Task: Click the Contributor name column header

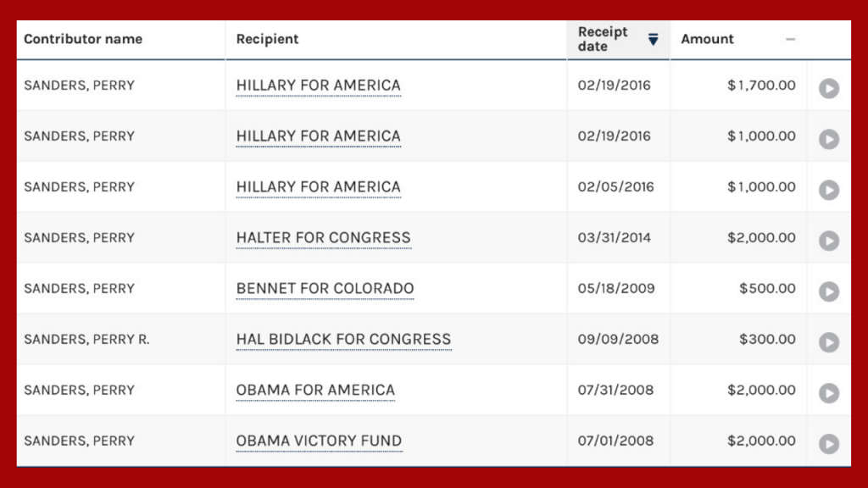Action: coord(83,39)
